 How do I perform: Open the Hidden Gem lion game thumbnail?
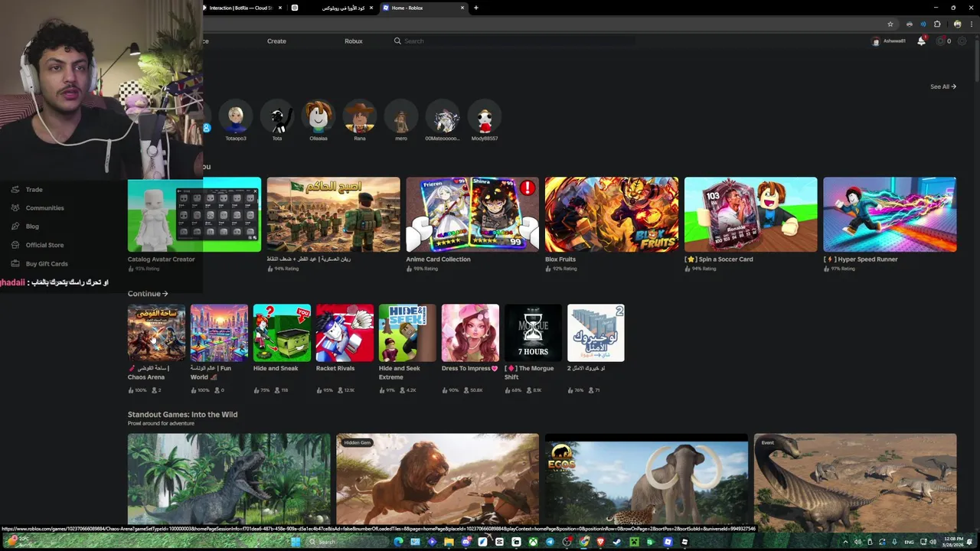pyautogui.click(x=438, y=479)
